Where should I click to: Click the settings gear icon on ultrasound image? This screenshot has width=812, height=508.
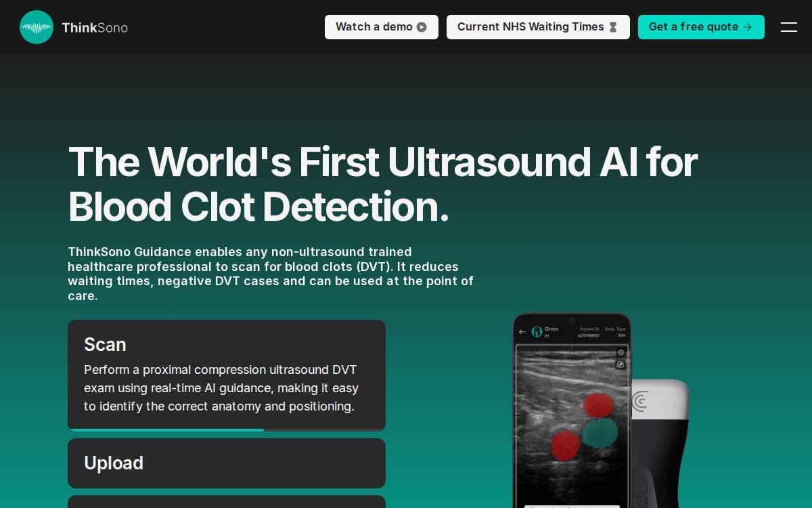[x=621, y=353]
